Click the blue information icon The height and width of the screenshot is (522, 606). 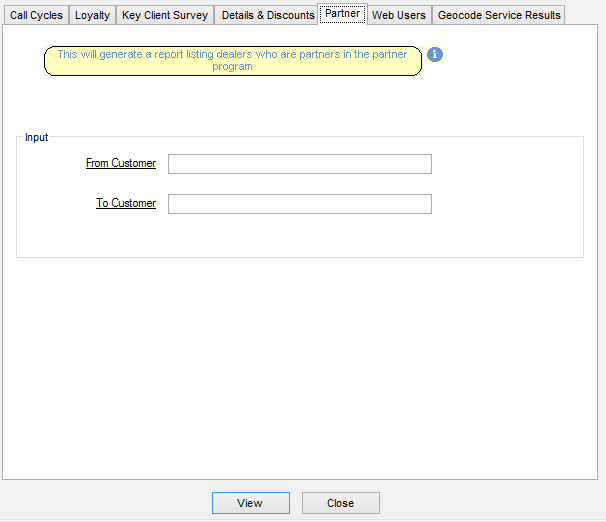click(x=435, y=54)
